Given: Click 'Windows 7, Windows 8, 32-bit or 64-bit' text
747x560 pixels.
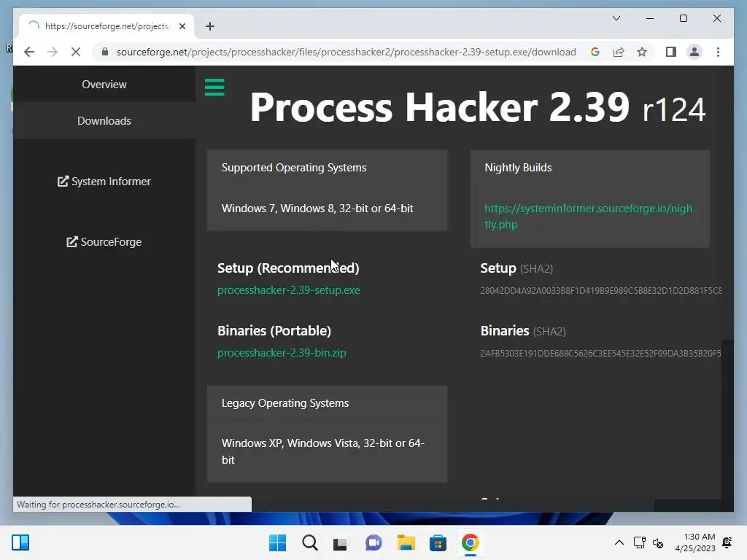Looking at the screenshot, I should pos(317,208).
